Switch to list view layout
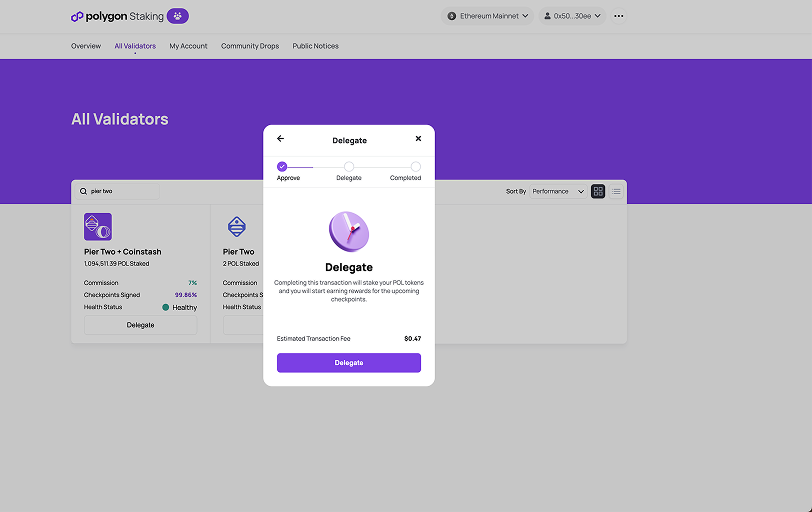The height and width of the screenshot is (512, 812). (616, 192)
